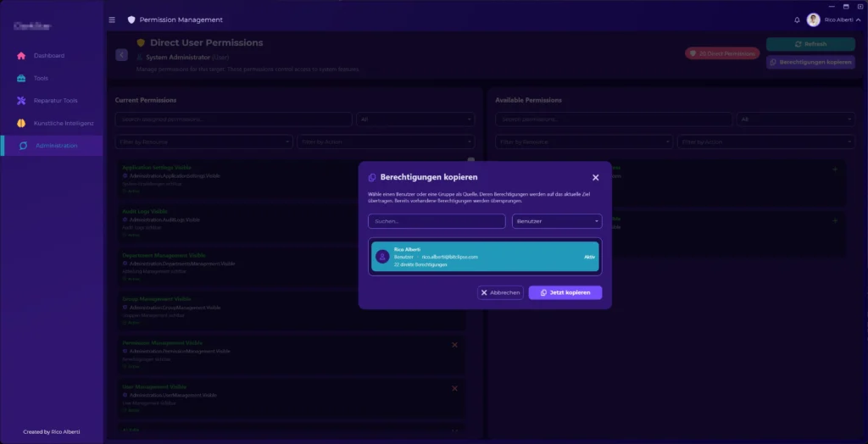This screenshot has height=444, width=868.
Task: Click the Berechtigungen kopieren button in header
Action: pos(810,62)
